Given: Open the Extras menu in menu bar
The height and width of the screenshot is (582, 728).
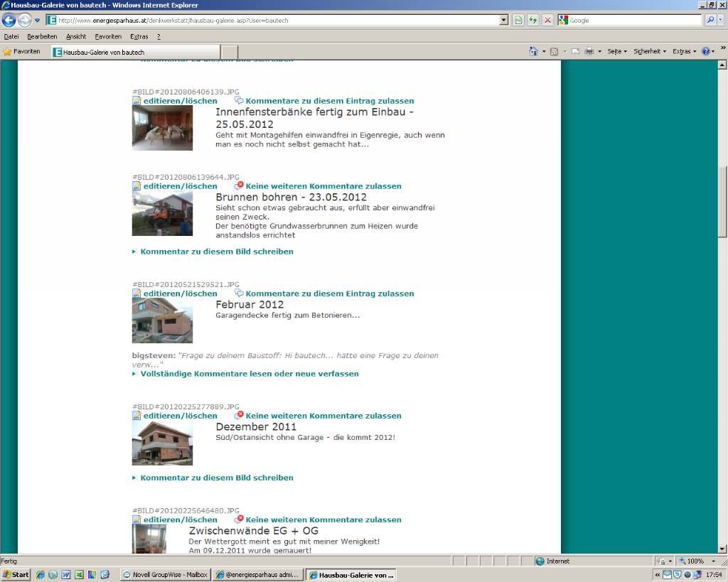Looking at the screenshot, I should click(x=139, y=36).
